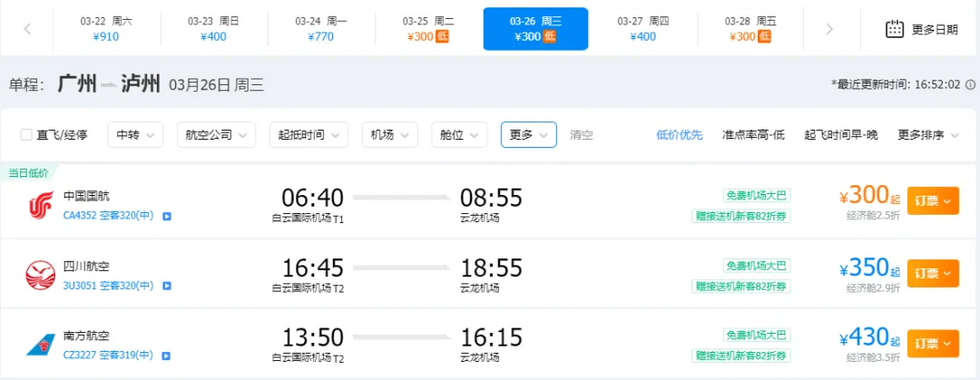
Task: Click the 当日低价 badge
Action: [x=27, y=172]
